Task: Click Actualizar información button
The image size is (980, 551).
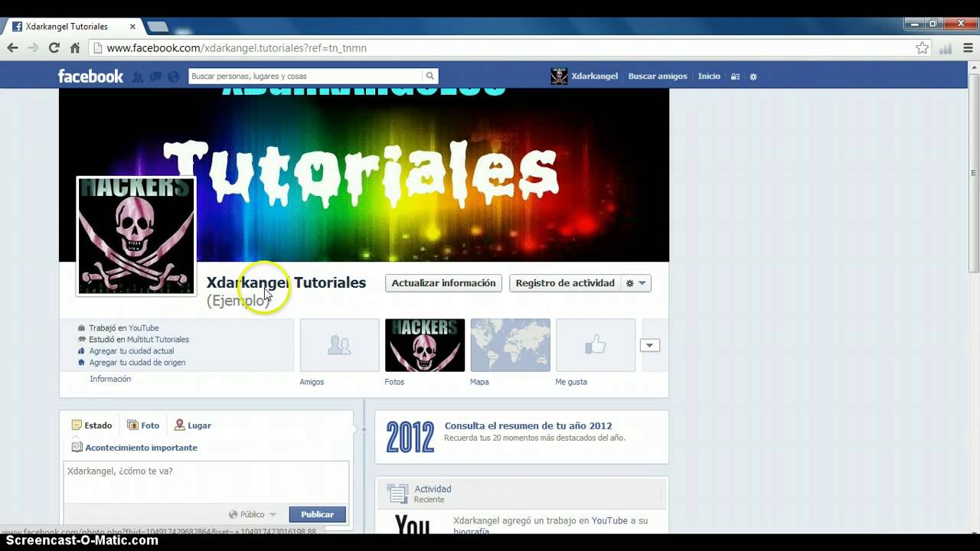Action: 443,283
